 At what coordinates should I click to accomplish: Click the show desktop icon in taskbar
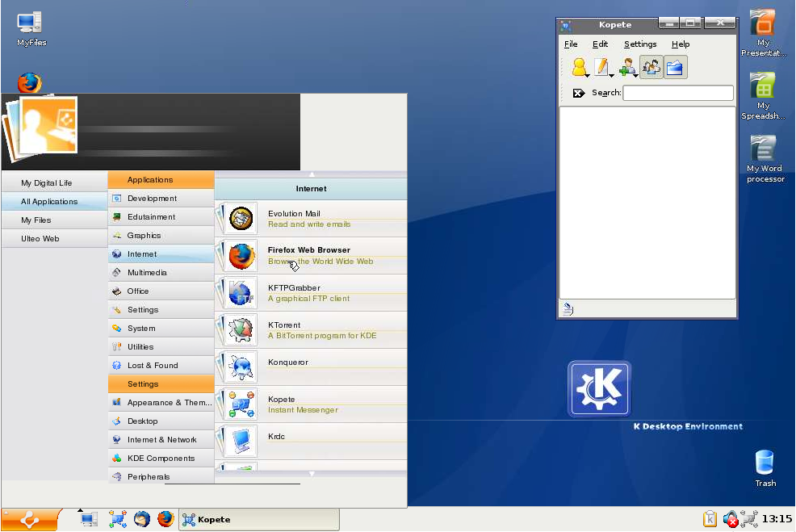tap(89, 519)
